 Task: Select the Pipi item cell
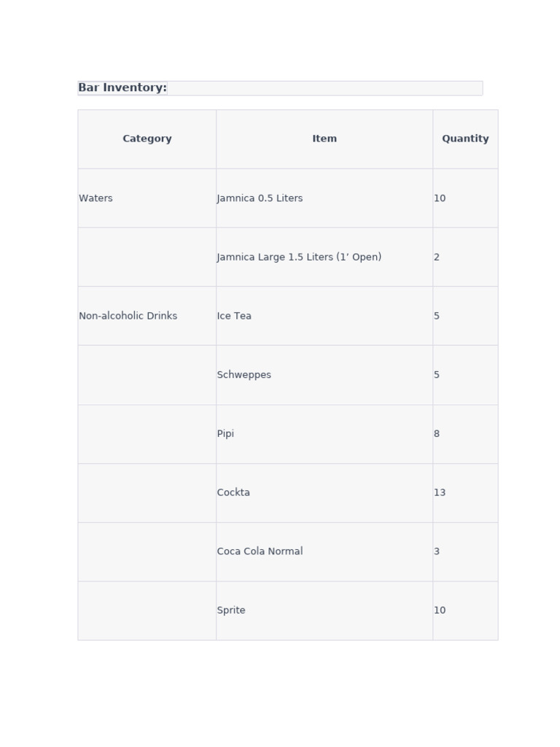[x=324, y=434]
